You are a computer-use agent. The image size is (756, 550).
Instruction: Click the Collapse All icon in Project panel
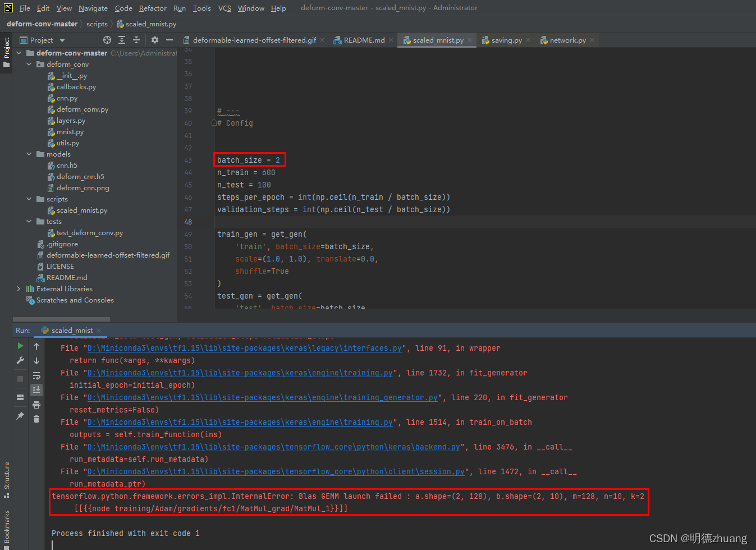(x=136, y=40)
